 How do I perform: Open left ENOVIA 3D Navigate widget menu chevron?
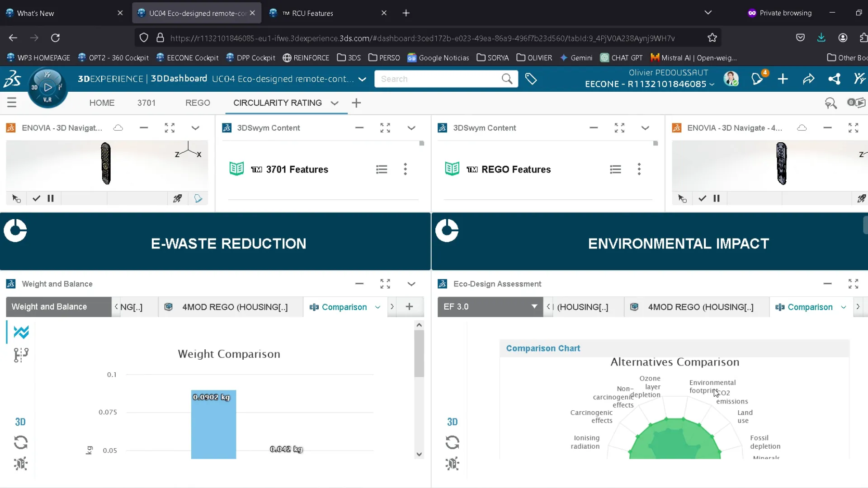[195, 128]
